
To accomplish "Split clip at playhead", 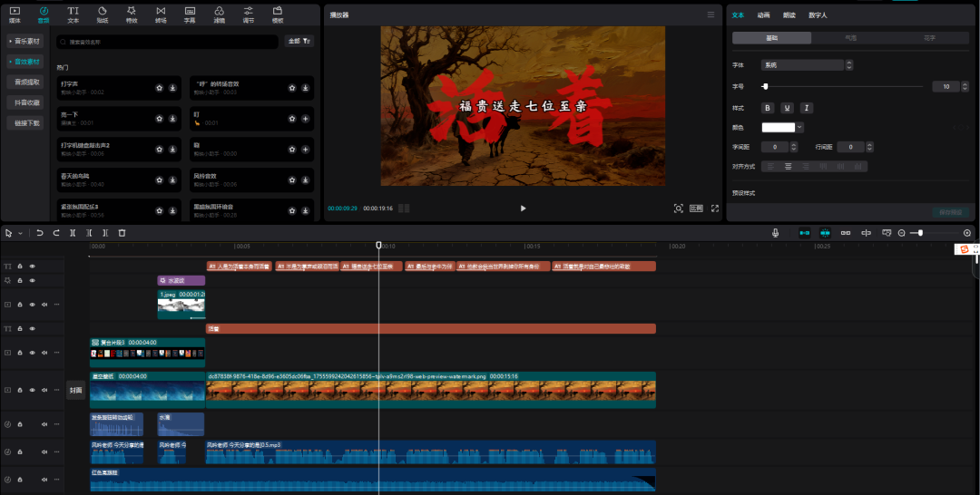I will point(73,233).
